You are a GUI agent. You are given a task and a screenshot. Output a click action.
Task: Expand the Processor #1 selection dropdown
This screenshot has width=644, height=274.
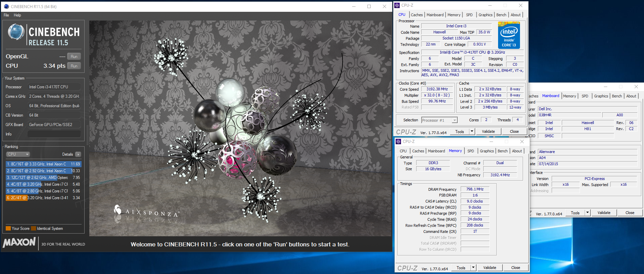(x=439, y=120)
